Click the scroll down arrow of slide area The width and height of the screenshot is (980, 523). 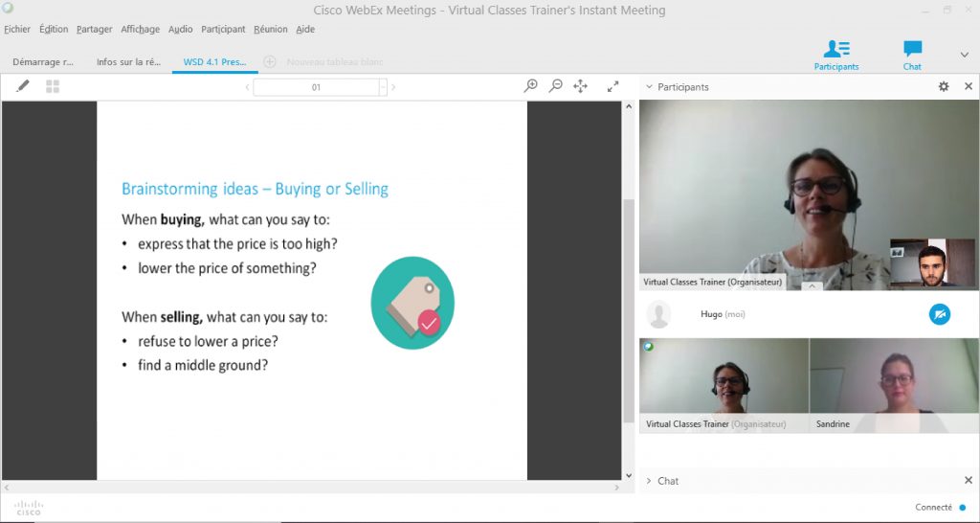(x=629, y=476)
